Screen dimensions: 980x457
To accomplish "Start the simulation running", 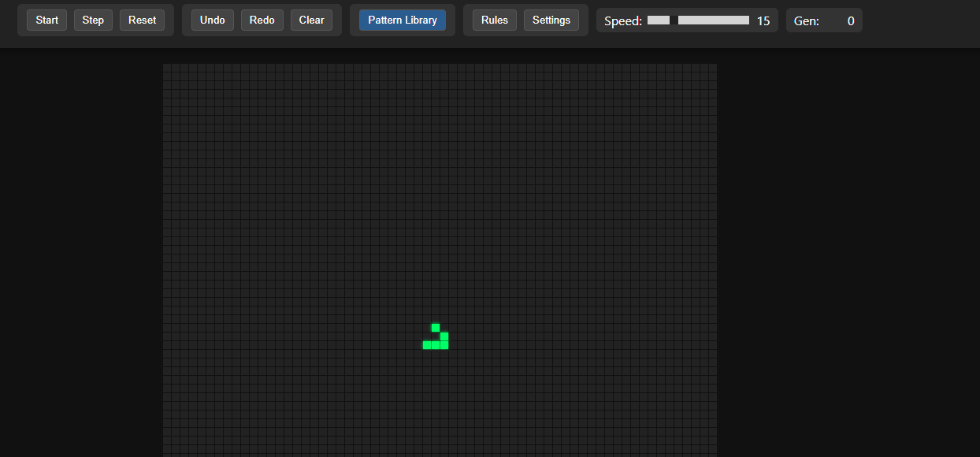I will click(46, 20).
